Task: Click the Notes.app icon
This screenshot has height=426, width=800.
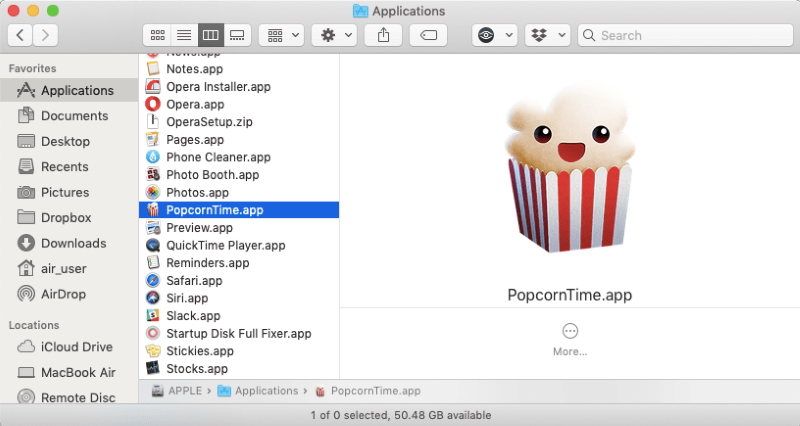Action: (x=153, y=68)
